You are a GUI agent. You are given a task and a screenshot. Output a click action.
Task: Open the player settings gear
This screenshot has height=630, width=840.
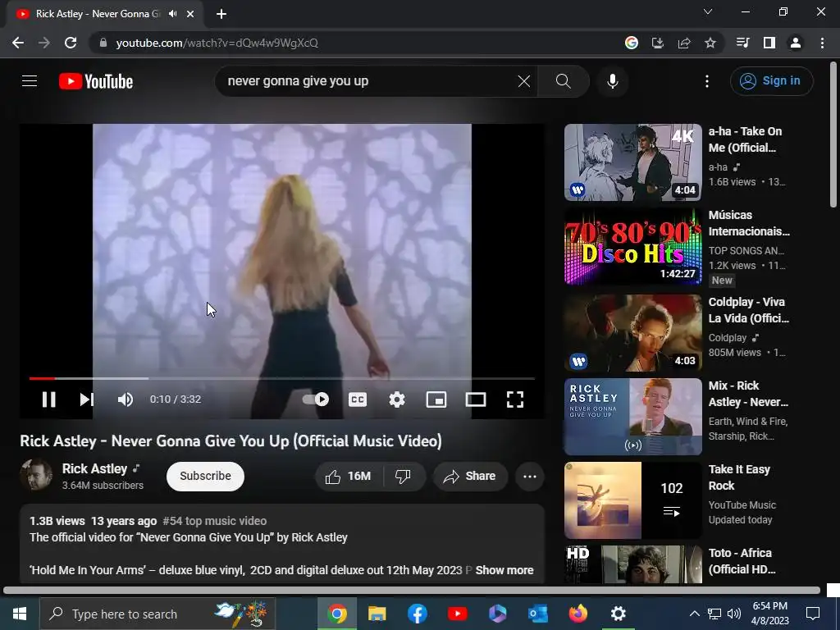pyautogui.click(x=397, y=399)
